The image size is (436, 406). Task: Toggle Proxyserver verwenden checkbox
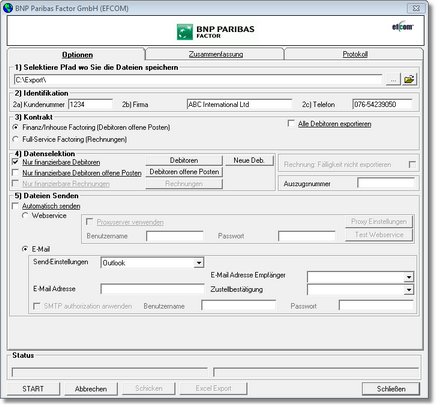(x=89, y=222)
